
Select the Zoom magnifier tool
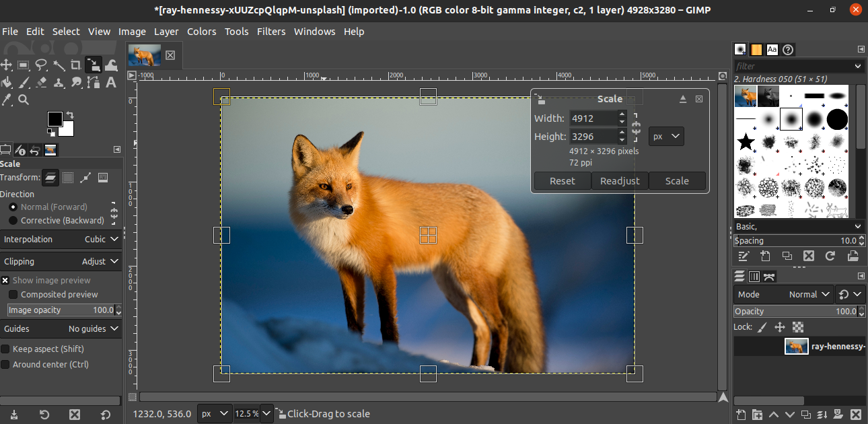point(24,100)
